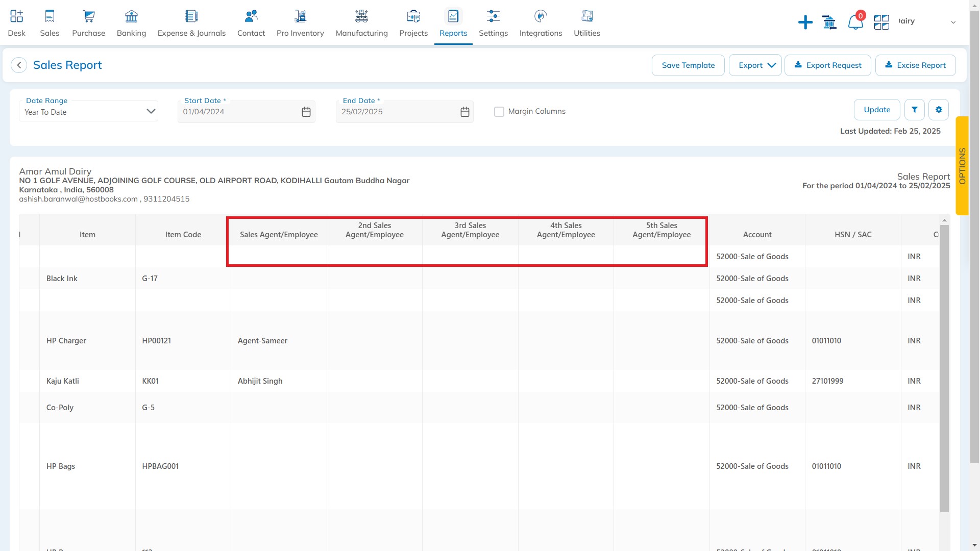This screenshot has height=551, width=980.
Task: Open the filter funnel icon
Action: point(915,110)
